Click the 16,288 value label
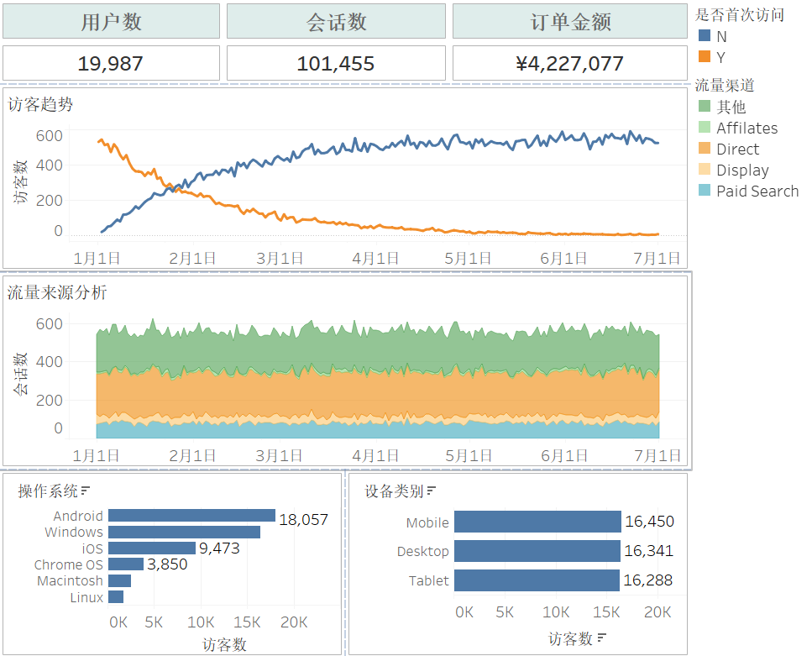The height and width of the screenshot is (656, 812). coord(648,580)
